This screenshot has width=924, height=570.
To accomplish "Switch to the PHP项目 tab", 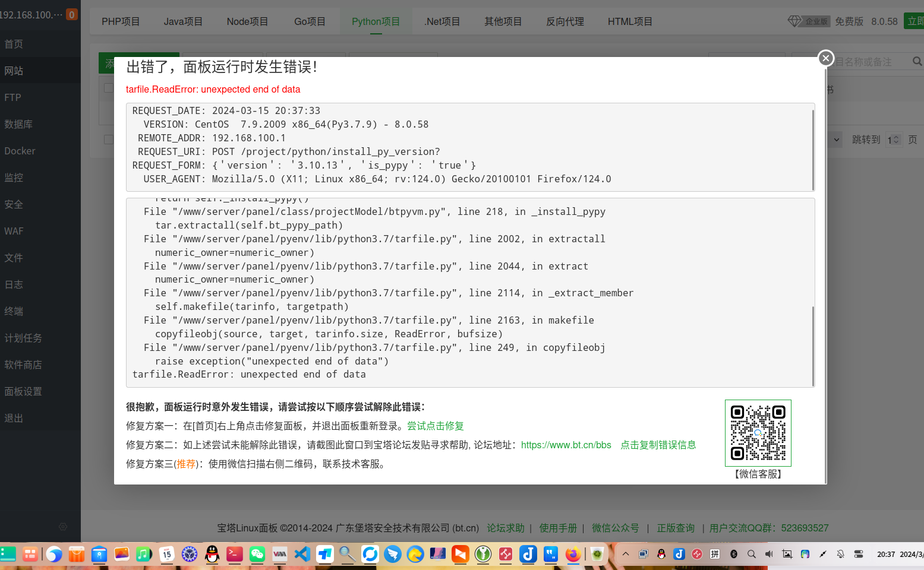I will [x=121, y=21].
